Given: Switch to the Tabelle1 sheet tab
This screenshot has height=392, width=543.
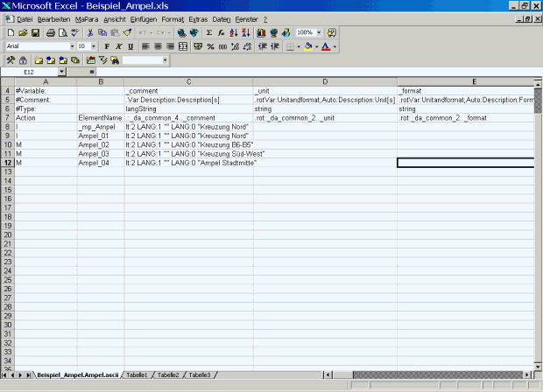Looking at the screenshot, I should pos(137,375).
